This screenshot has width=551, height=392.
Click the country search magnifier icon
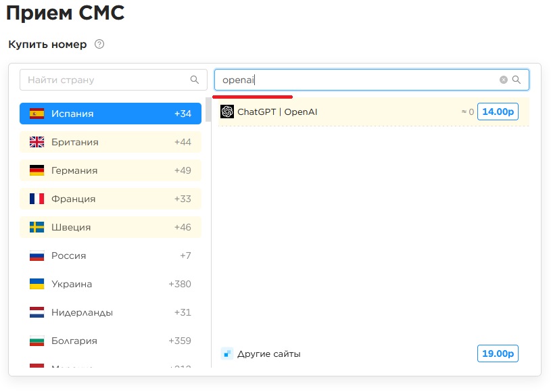coord(194,80)
